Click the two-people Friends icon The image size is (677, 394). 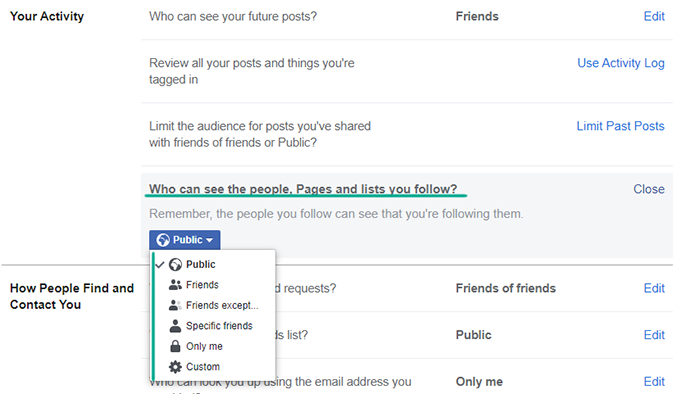coord(175,285)
